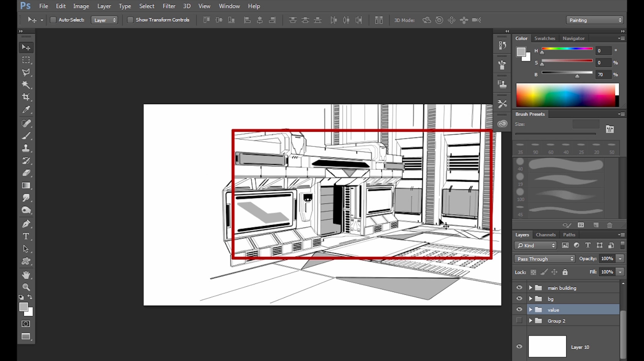This screenshot has width=644, height=361.
Task: Choose the Clone Stamp tool
Action: click(x=26, y=148)
